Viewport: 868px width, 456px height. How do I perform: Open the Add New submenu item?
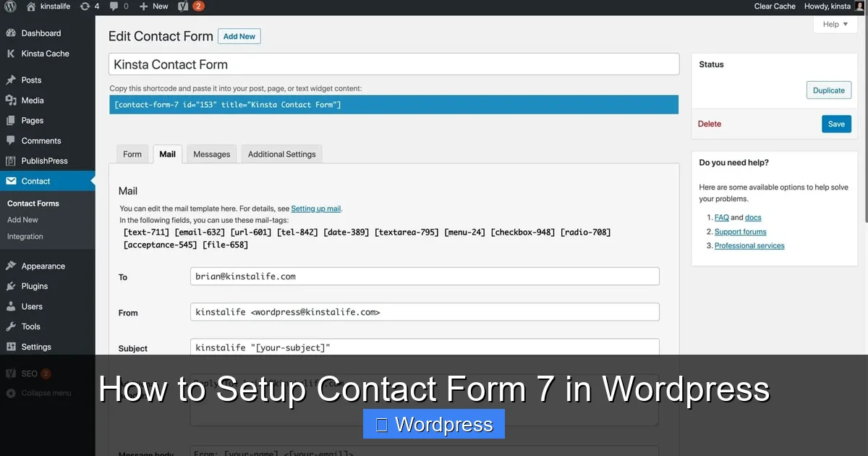click(x=22, y=220)
